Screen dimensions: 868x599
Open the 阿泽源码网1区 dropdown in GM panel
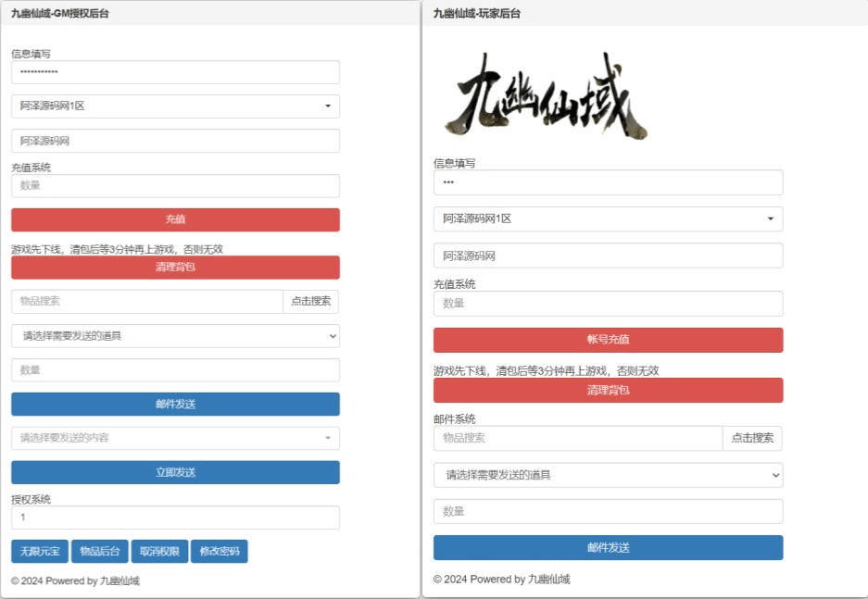(x=175, y=106)
